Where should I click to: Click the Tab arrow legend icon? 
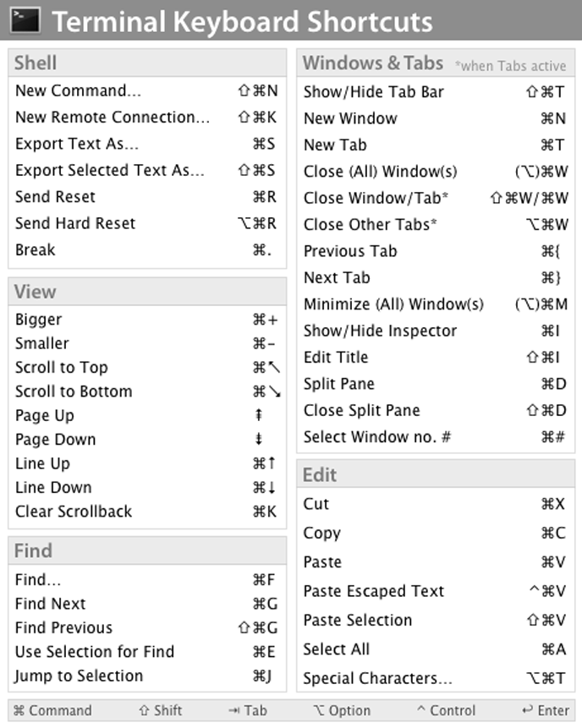click(233, 711)
